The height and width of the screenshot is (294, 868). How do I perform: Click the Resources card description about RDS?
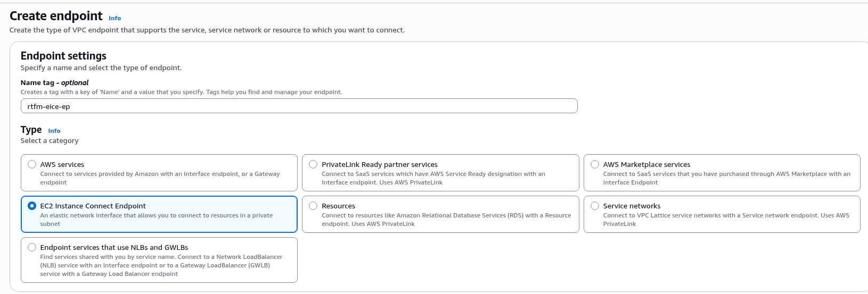click(446, 220)
